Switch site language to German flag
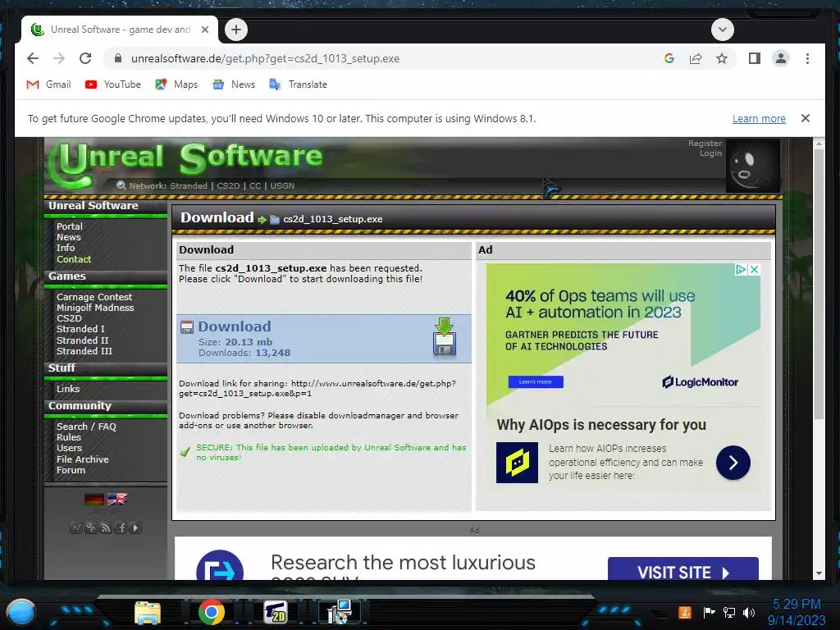Screen dimensions: 840x630 coord(94,500)
